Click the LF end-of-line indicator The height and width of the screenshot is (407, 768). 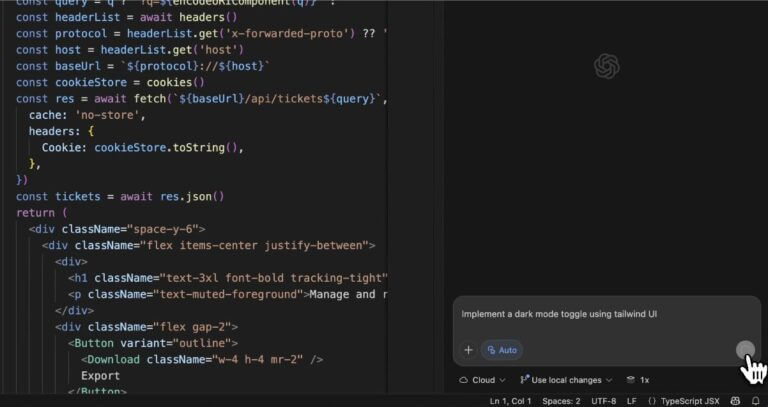pyautogui.click(x=632, y=401)
